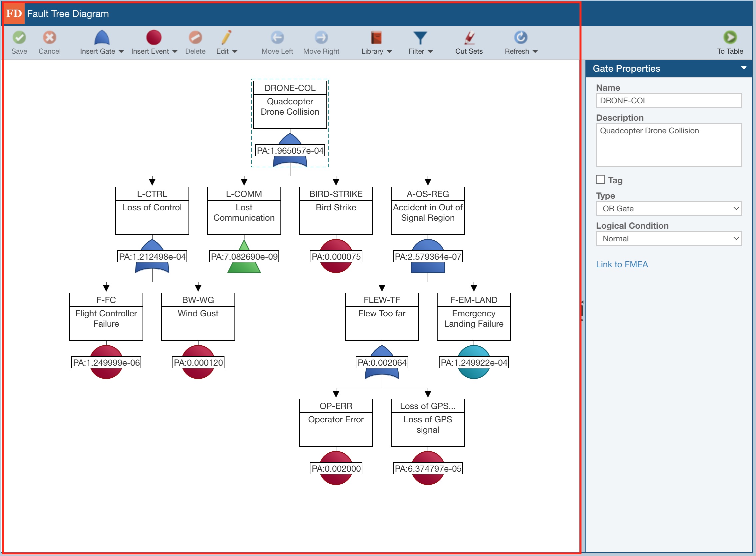Viewport: 756px width, 556px height.
Task: Select the Lost Communication green transfer triangle
Action: [x=244, y=268]
